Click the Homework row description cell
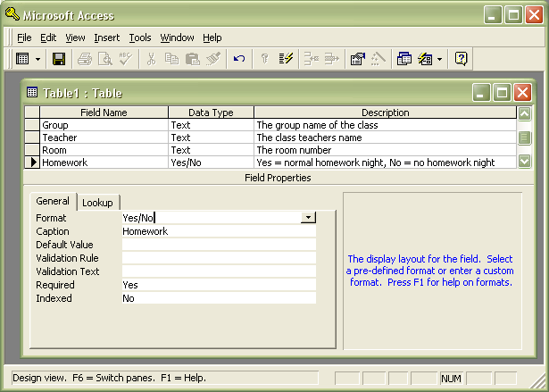Screen dimensions: 549x392 click(385, 163)
